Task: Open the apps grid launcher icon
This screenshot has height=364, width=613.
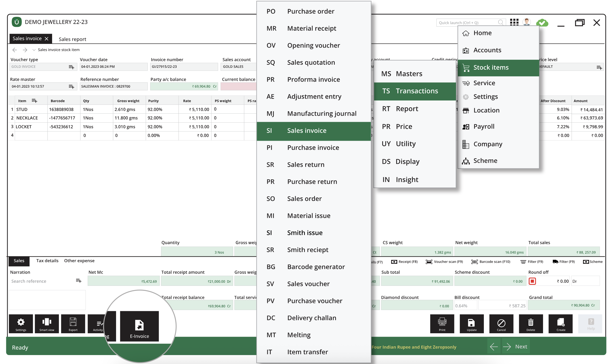Action: point(514,22)
